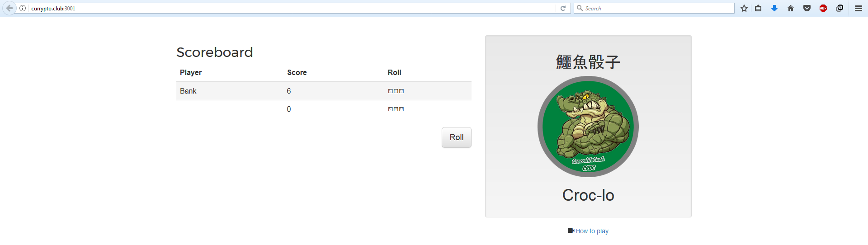Click the dice icons in the score 0 row
This screenshot has height=245, width=868.
[x=396, y=109]
